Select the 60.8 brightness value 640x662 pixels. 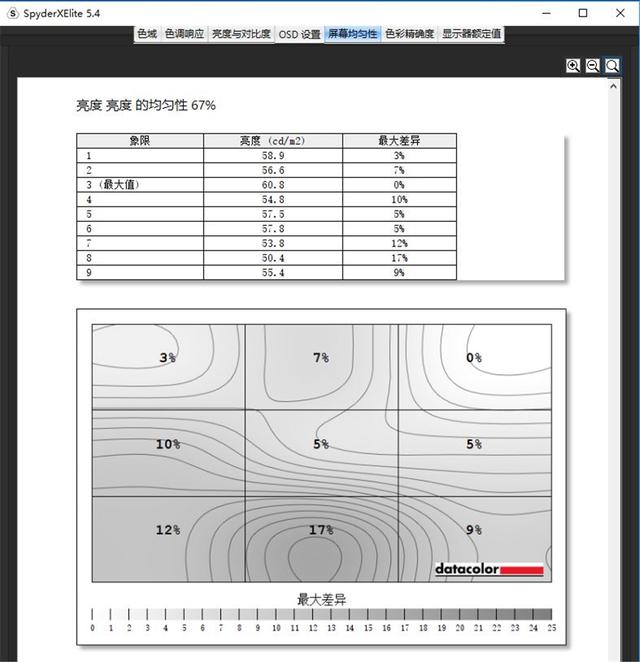click(273, 184)
